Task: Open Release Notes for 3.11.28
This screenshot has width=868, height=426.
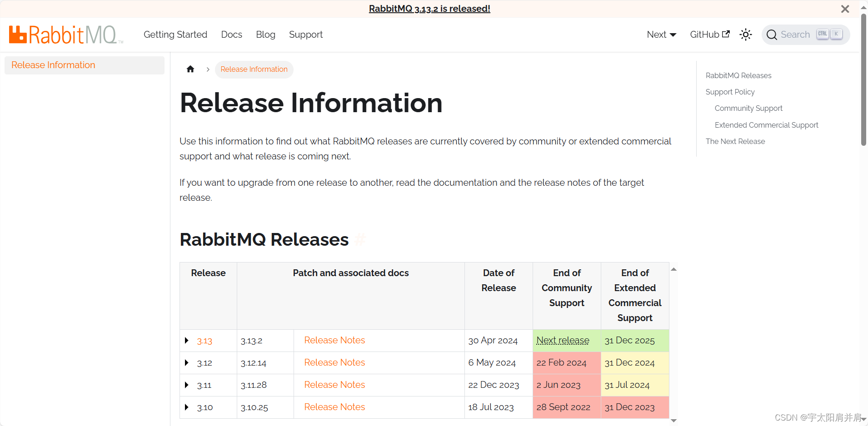Action: (334, 385)
